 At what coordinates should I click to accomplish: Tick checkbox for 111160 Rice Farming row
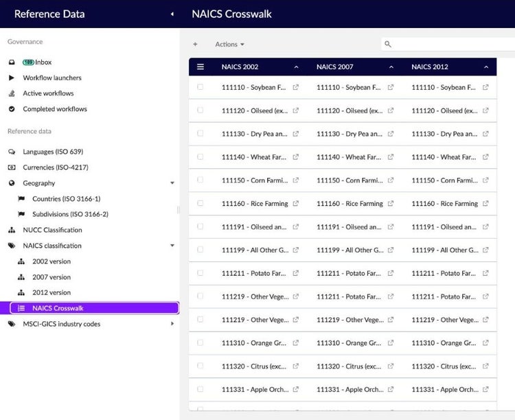point(200,203)
